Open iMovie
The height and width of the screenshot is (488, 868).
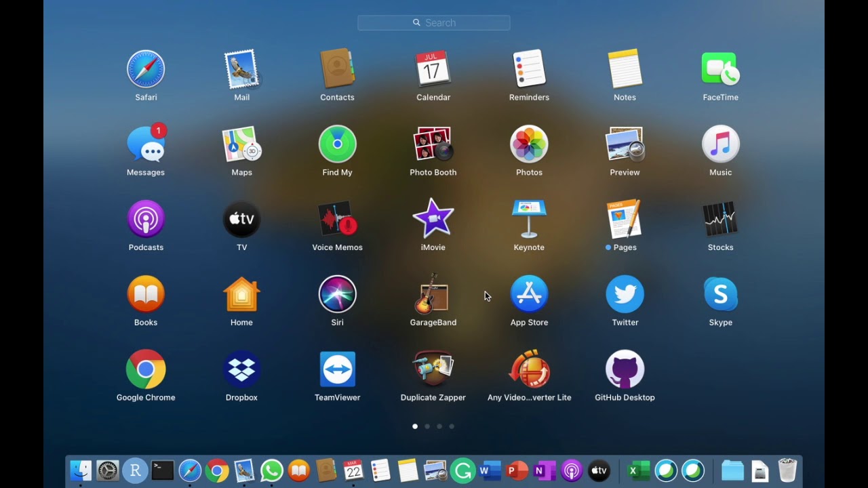433,219
